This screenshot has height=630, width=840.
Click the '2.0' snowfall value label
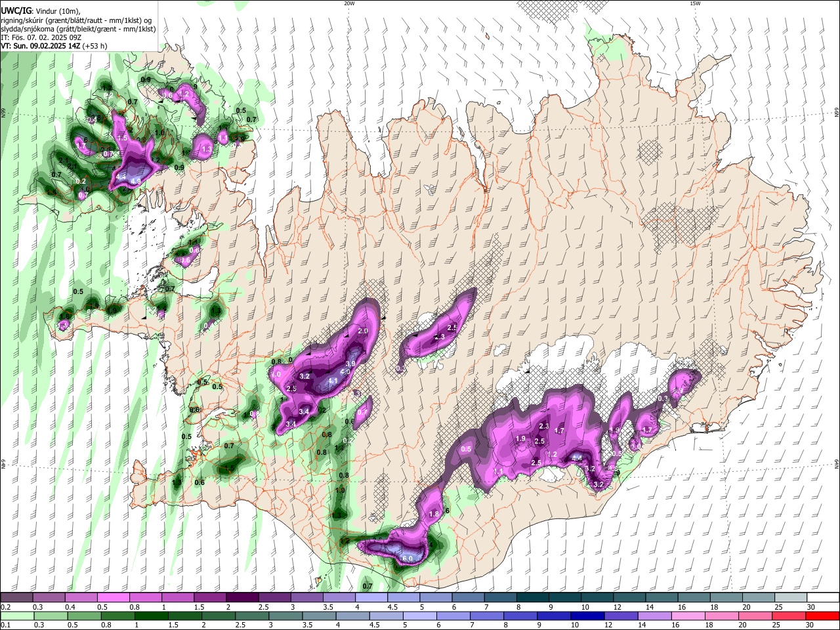click(x=362, y=331)
